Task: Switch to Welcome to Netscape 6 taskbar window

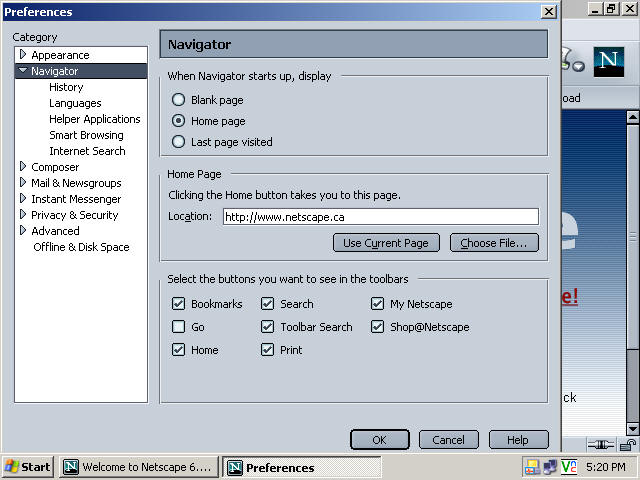Action: [x=139, y=467]
